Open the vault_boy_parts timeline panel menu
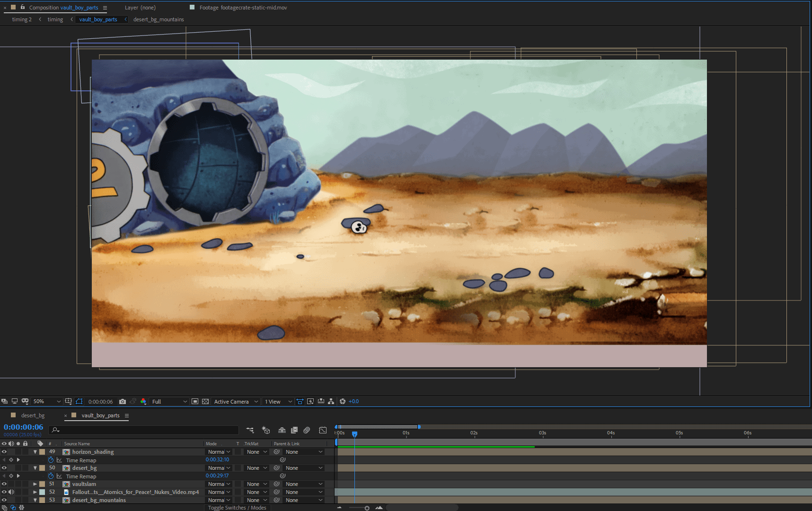 click(127, 415)
